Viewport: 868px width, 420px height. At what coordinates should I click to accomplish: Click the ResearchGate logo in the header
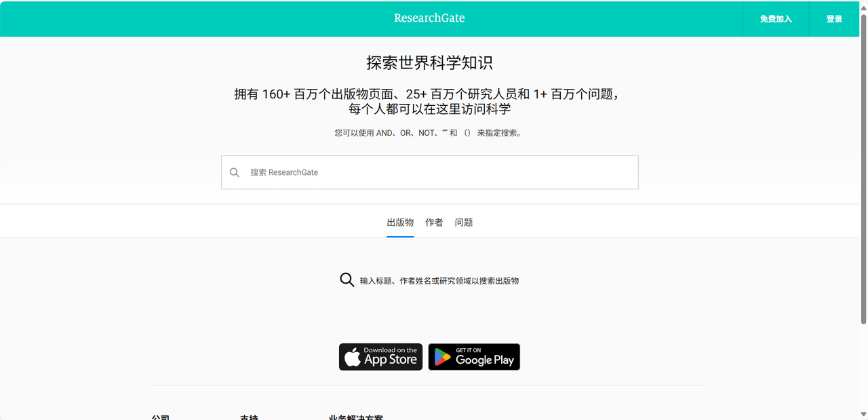pyautogui.click(x=429, y=18)
